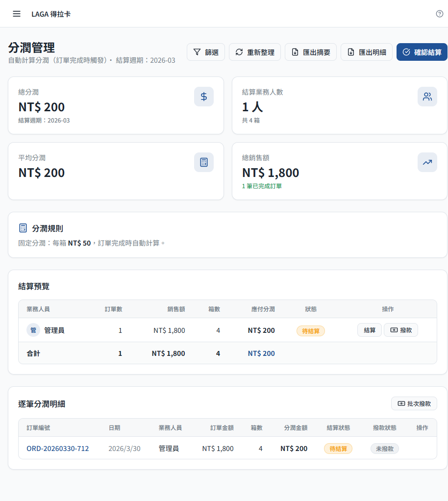
Task: Click the 待結算 badge in 結算預覽 table
Action: tap(311, 331)
